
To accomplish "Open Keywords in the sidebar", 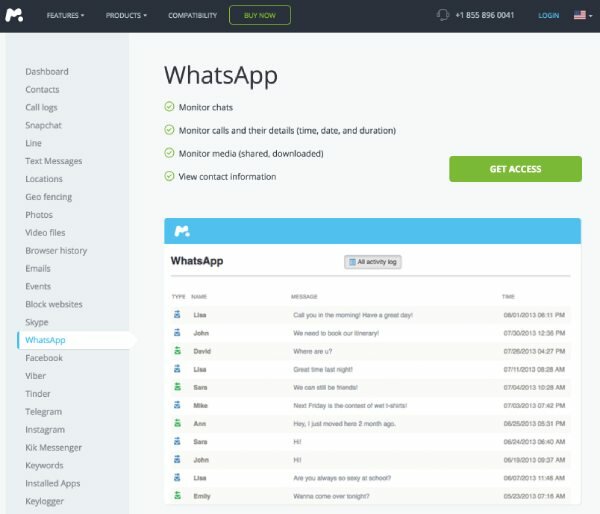I will pyautogui.click(x=44, y=465).
